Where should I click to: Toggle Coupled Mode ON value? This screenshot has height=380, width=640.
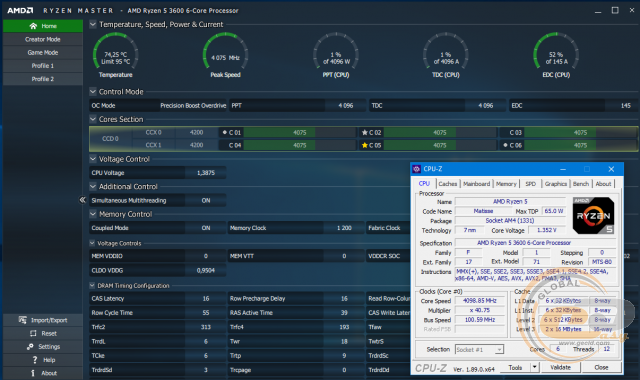point(206,228)
